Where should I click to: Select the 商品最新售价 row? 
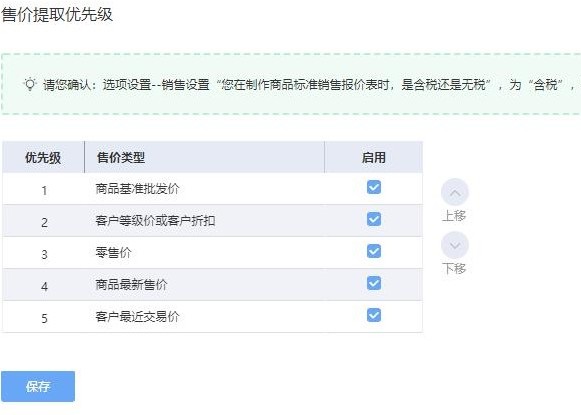click(212, 285)
